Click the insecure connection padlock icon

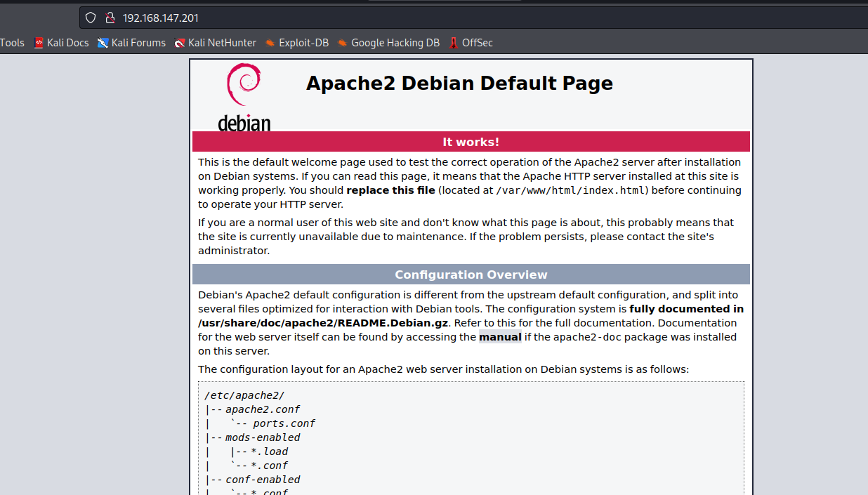click(x=110, y=18)
